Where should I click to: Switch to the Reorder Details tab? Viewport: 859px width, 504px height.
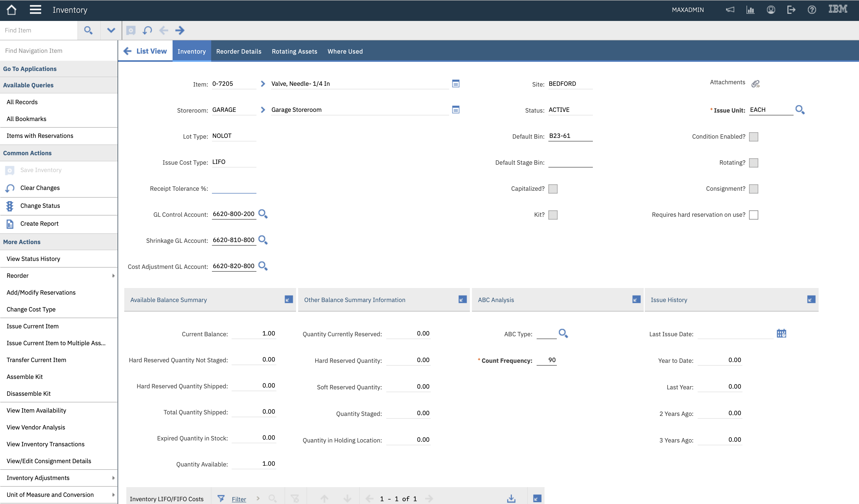[x=239, y=51]
